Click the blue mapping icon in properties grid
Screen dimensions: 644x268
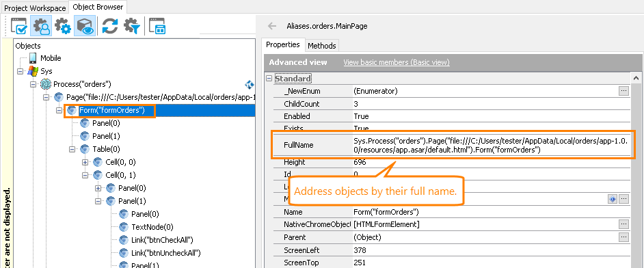click(x=613, y=199)
